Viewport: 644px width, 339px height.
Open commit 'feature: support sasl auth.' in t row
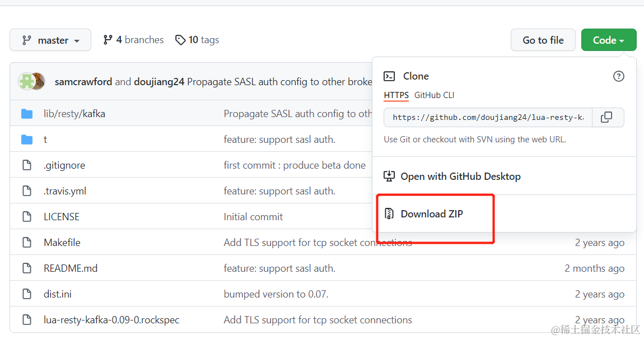click(279, 140)
